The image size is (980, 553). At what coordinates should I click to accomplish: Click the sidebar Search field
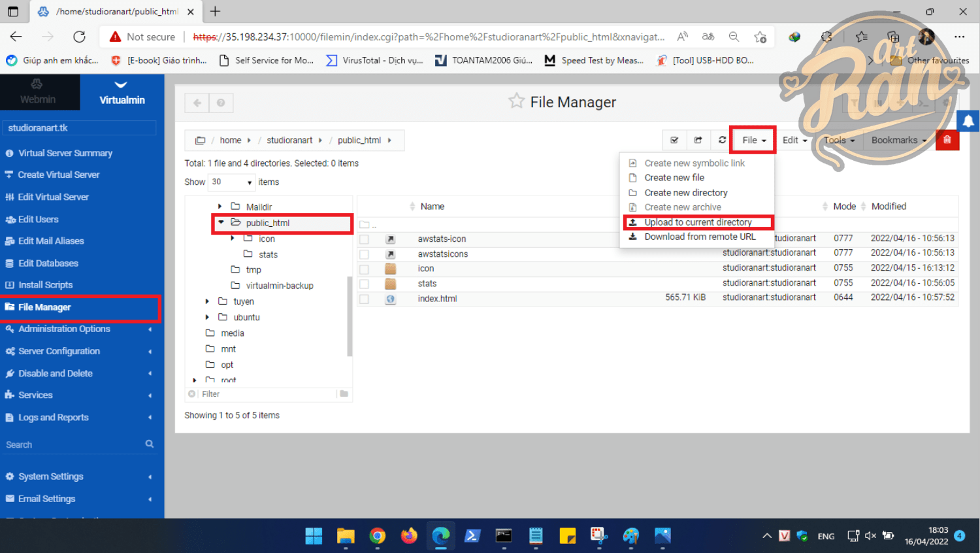[72, 444]
